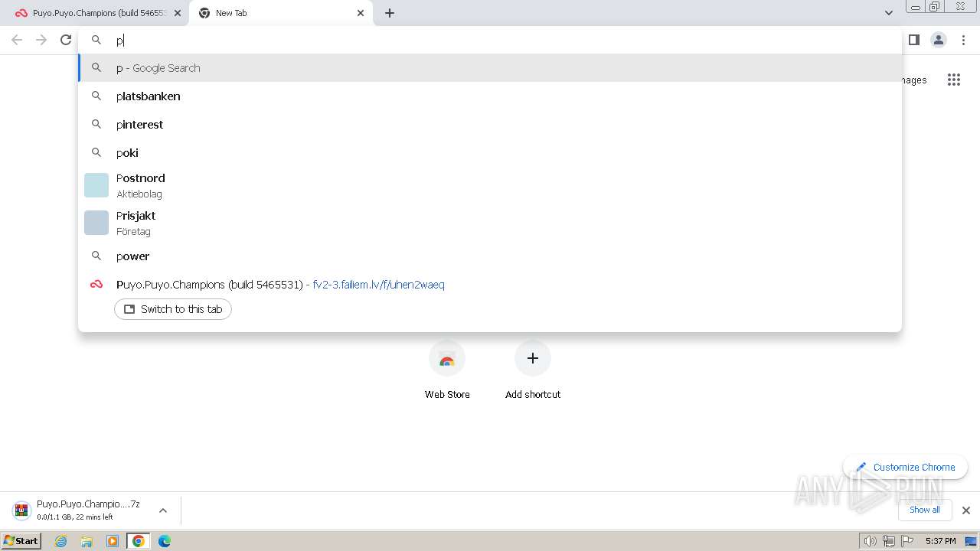Open the fv2-3.failiem.lv suggestion link

pos(378,285)
